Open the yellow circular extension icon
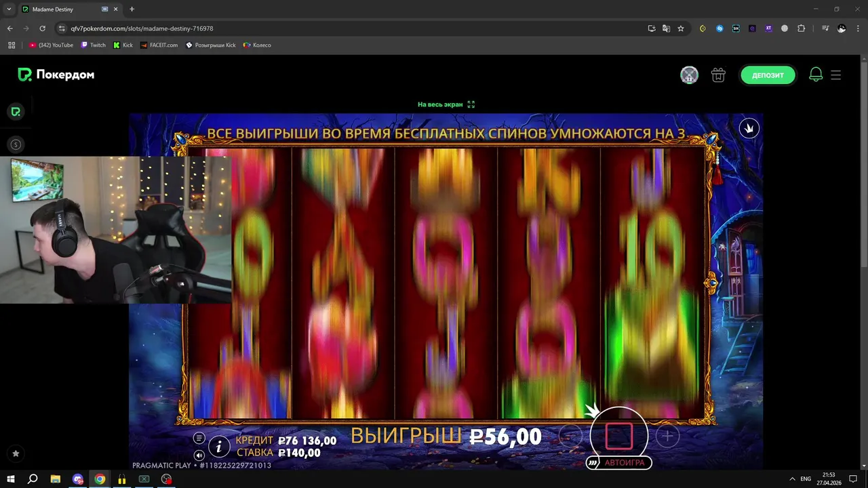Screen dimensions: 868x488 (x=703, y=28)
